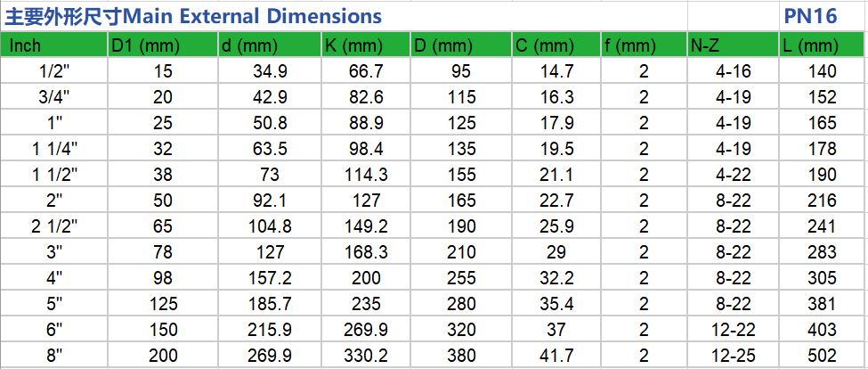The height and width of the screenshot is (369, 868).
Task: Select the K value 330.2
Action: click(x=365, y=355)
